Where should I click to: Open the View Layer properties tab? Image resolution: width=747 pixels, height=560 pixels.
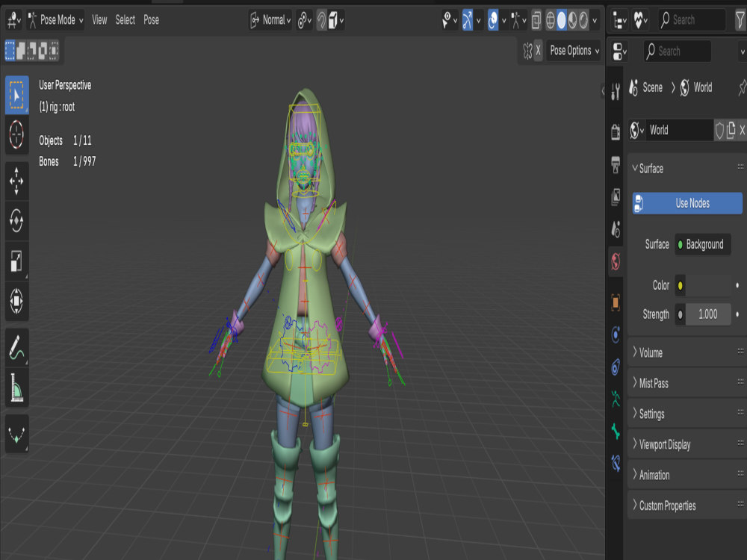(616, 196)
